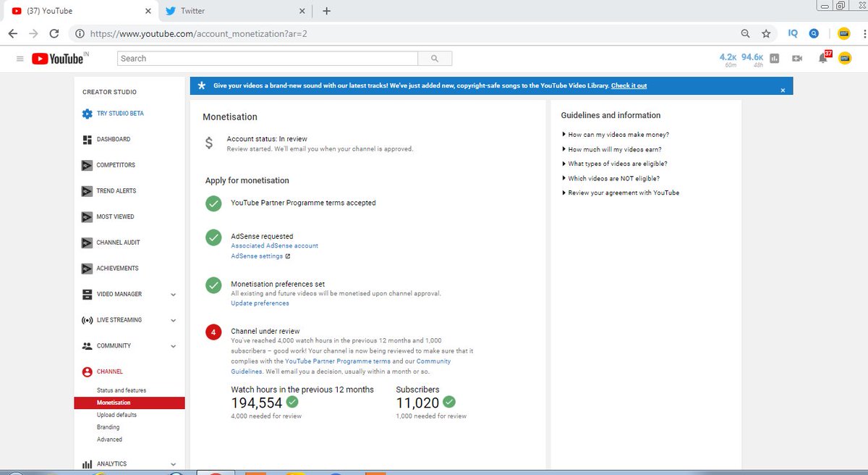This screenshot has height=475, width=868.
Task: Click the browser forward arrow
Action: (33, 33)
